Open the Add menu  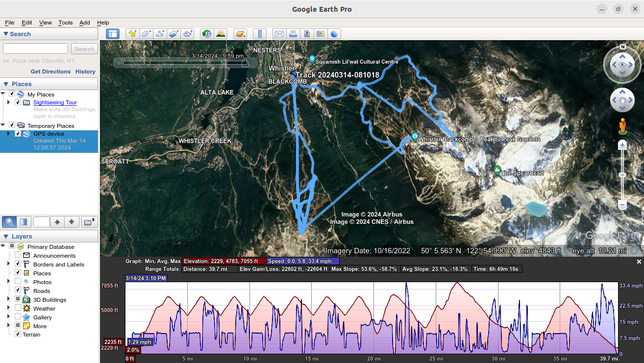click(x=85, y=23)
